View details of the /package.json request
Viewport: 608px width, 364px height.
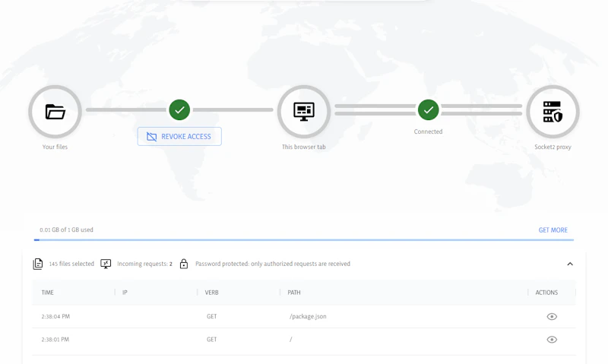click(x=552, y=317)
